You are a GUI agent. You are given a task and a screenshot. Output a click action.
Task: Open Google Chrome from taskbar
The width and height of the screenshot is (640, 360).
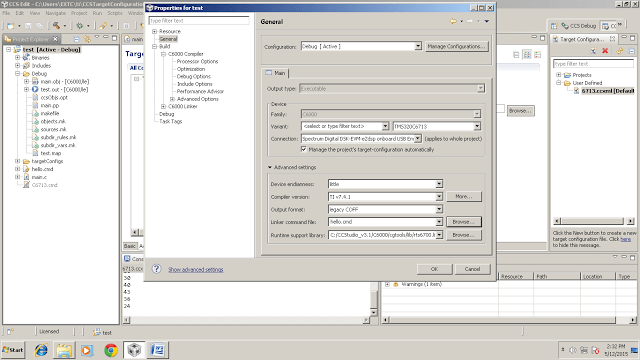click(110, 350)
